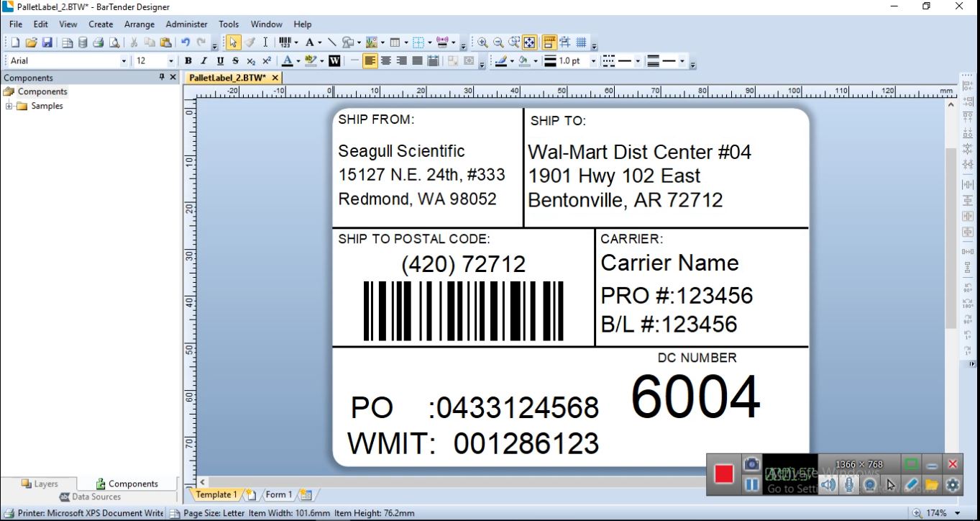Toggle bold formatting
980x521 pixels.
pos(188,61)
